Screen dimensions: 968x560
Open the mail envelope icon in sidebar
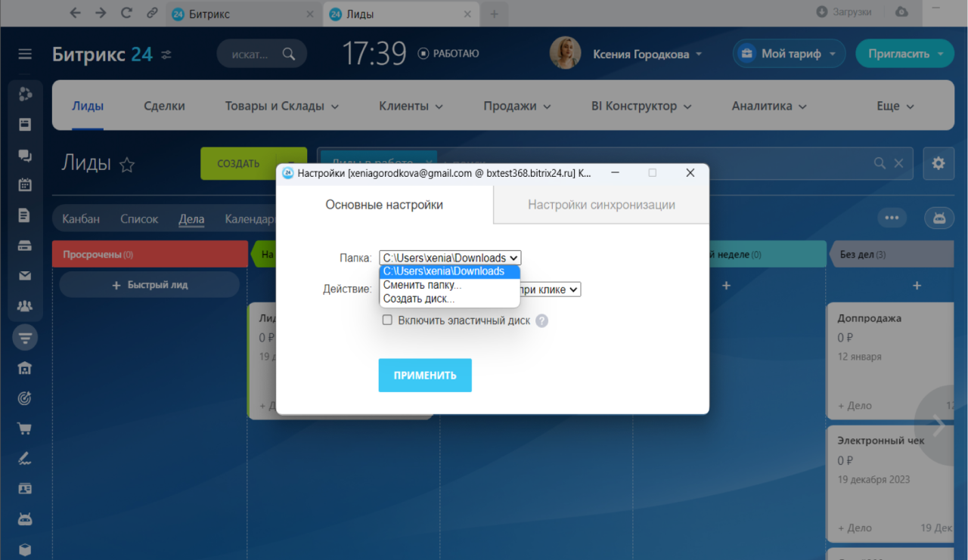25,276
